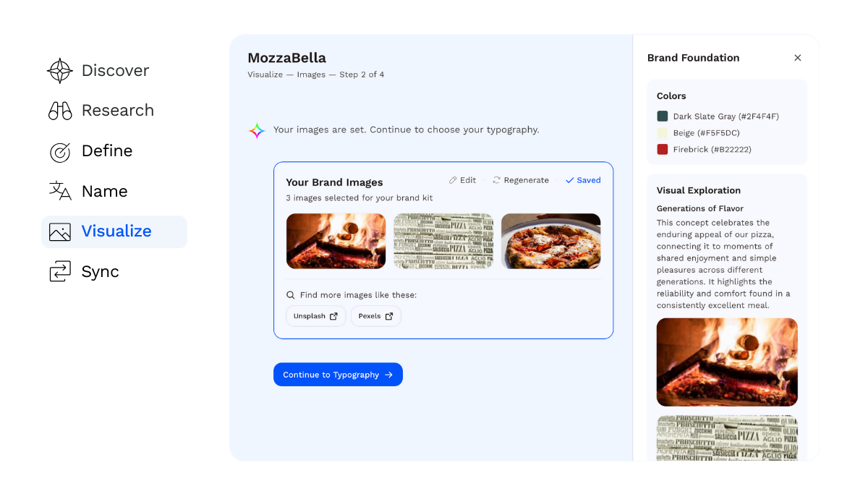The height and width of the screenshot is (481, 868).
Task: Click the Visualize picture icon
Action: coord(60,232)
